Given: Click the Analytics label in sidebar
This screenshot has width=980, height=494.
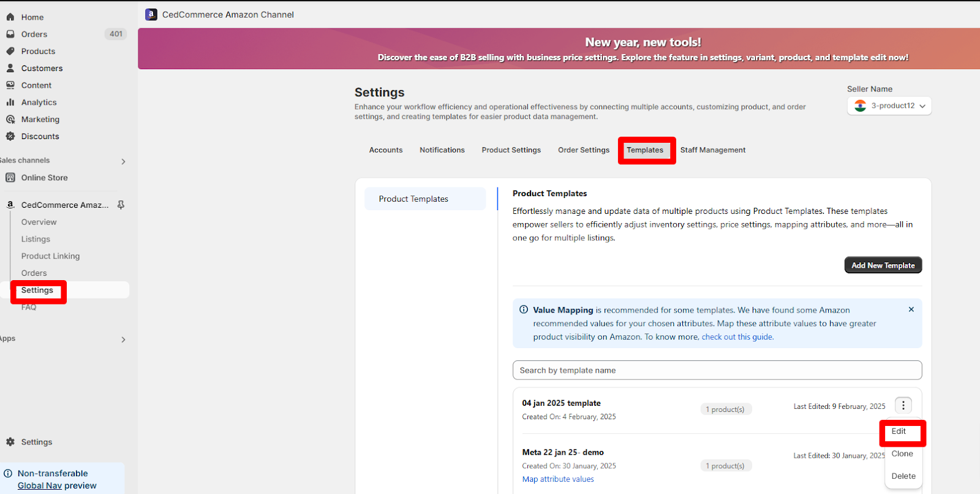Looking at the screenshot, I should 39,102.
